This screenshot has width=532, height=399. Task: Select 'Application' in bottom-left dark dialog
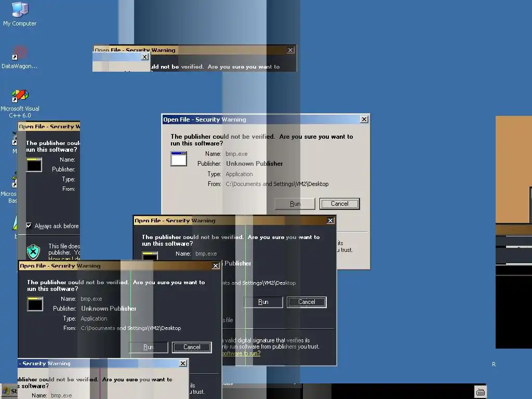pyautogui.click(x=94, y=318)
